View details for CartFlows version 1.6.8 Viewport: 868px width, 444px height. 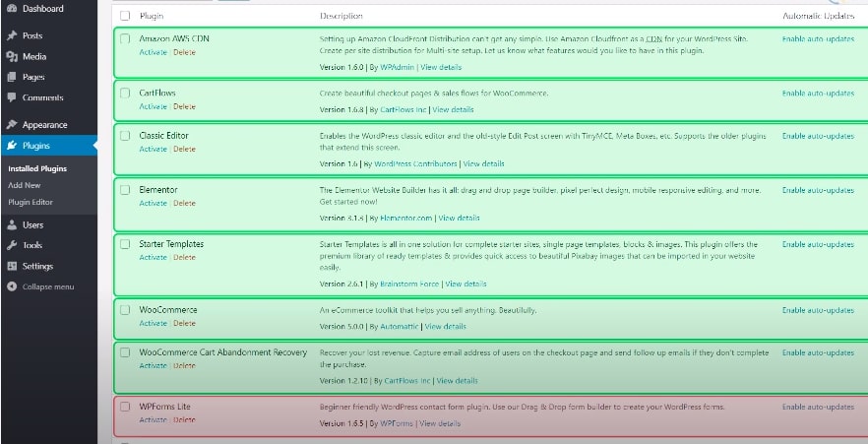tap(453, 110)
